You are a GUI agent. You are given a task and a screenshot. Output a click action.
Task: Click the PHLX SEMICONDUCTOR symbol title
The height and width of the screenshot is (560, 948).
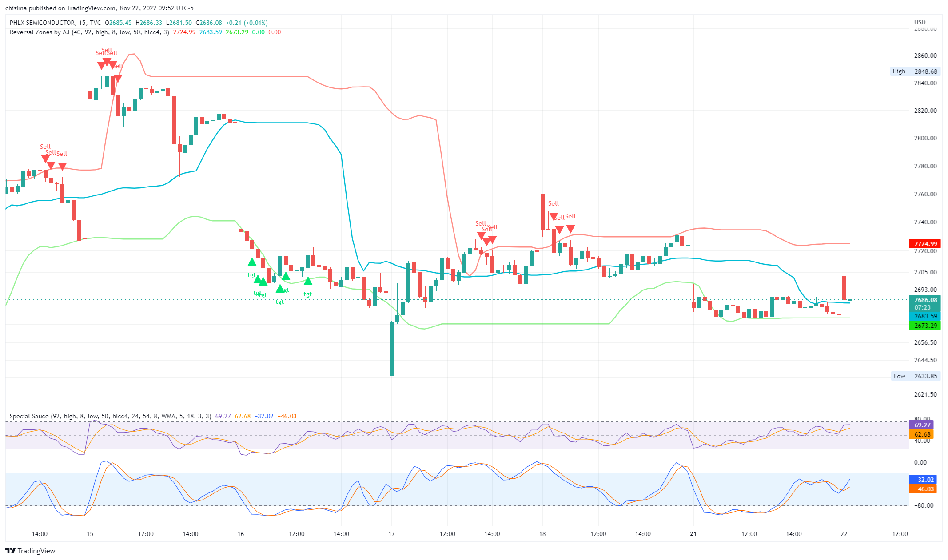click(x=42, y=23)
